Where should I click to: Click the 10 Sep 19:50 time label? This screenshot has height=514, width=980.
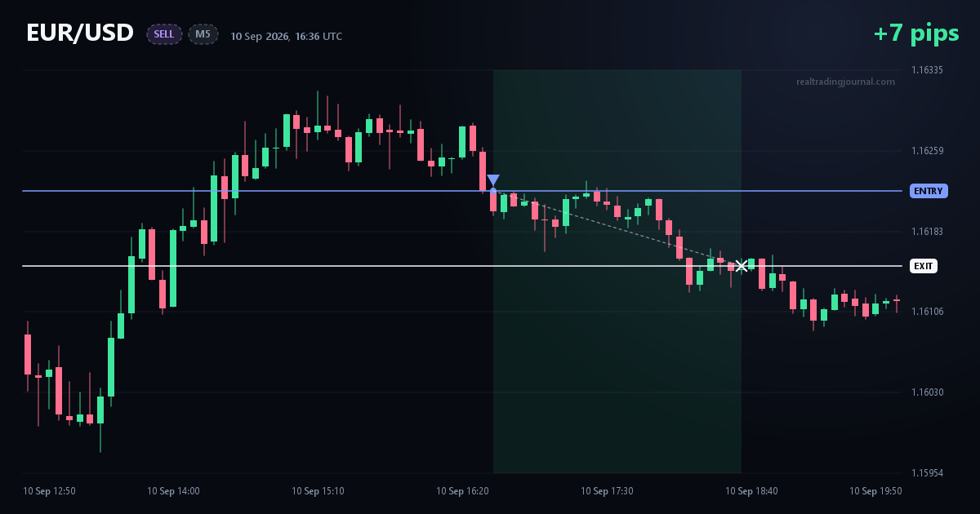pos(875,491)
